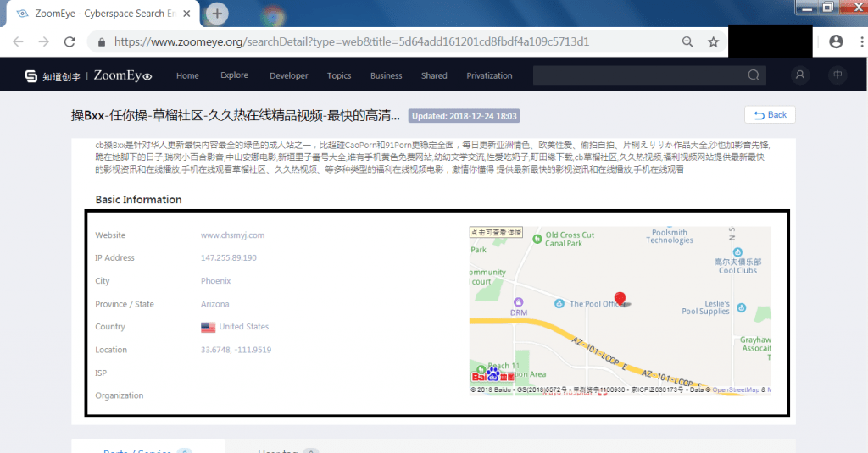Click the Baidu logo on the map
The width and height of the screenshot is (868, 453).
pyautogui.click(x=492, y=375)
